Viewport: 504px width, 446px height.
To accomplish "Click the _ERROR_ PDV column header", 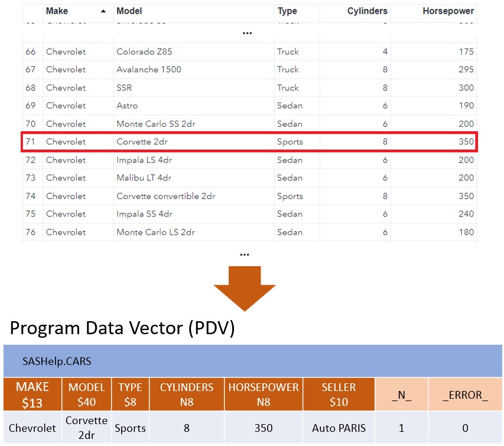I will pyautogui.click(x=465, y=393).
